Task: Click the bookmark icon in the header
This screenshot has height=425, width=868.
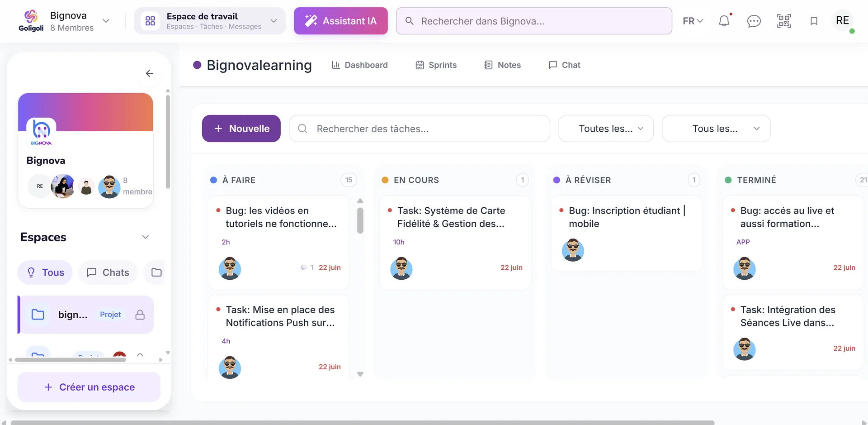Action: [814, 21]
